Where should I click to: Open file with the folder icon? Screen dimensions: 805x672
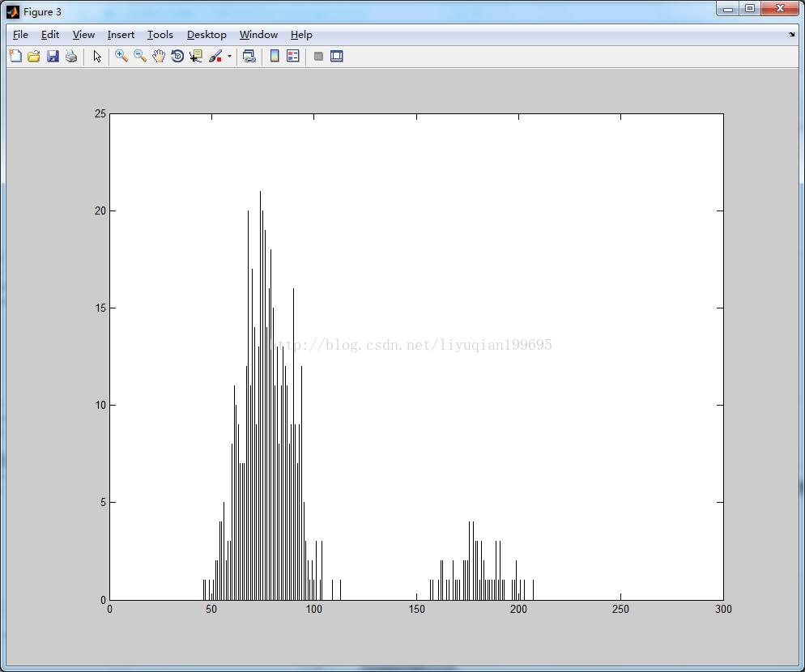(x=34, y=56)
